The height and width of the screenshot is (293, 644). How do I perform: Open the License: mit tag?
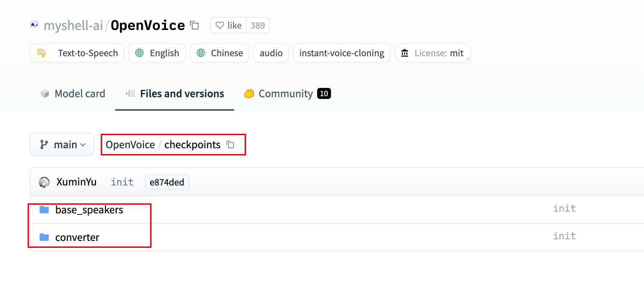(x=432, y=53)
